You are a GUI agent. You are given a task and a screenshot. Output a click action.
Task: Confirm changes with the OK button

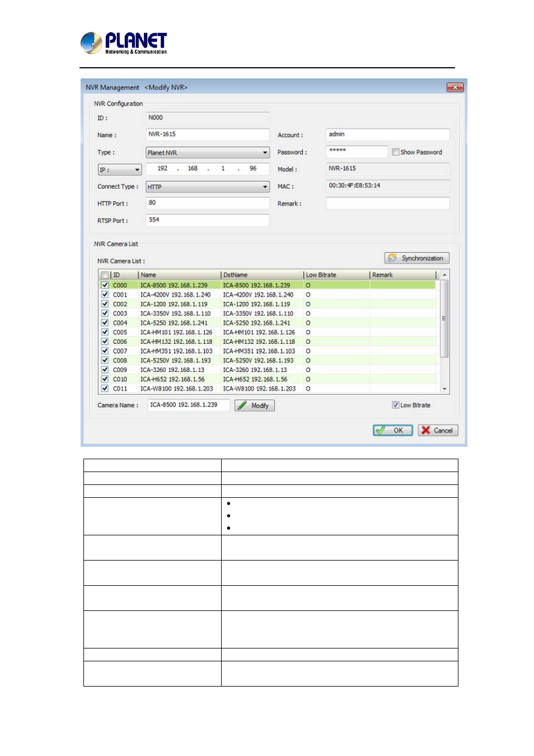(x=393, y=430)
